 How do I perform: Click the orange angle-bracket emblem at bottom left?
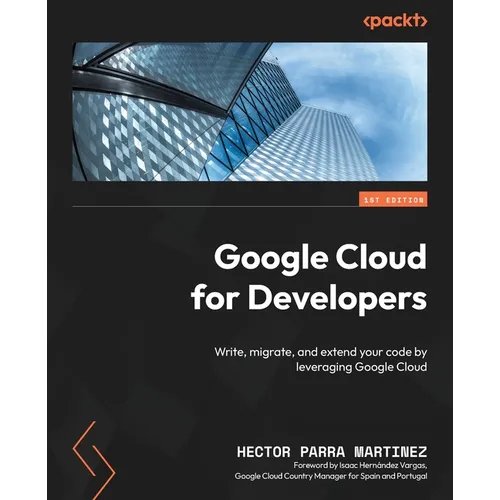[x=94, y=460]
